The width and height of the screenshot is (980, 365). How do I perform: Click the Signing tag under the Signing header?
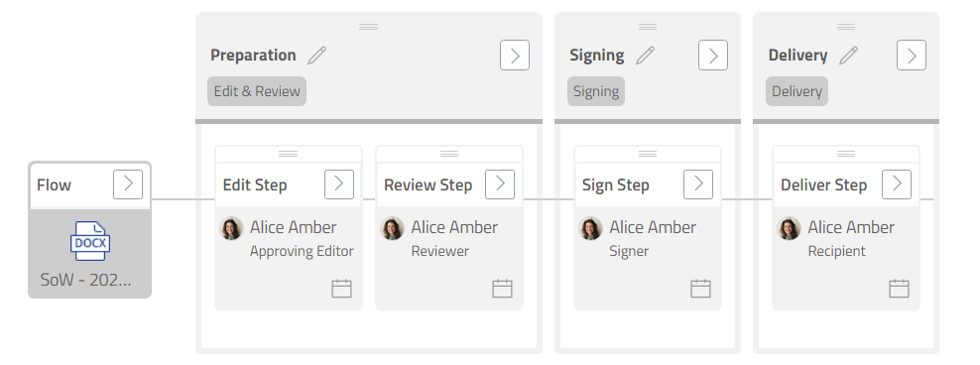pyautogui.click(x=595, y=91)
